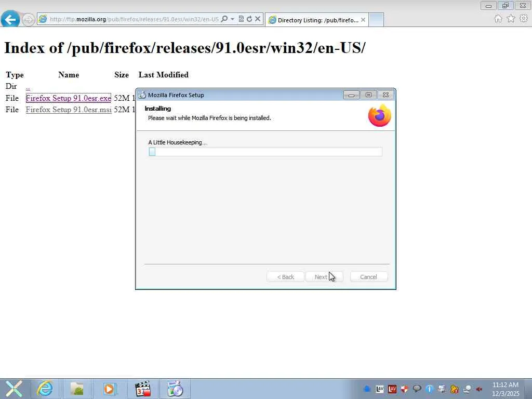Open the Tools gear icon in Internet Explorer
The height and width of the screenshot is (399, 532).
524,19
